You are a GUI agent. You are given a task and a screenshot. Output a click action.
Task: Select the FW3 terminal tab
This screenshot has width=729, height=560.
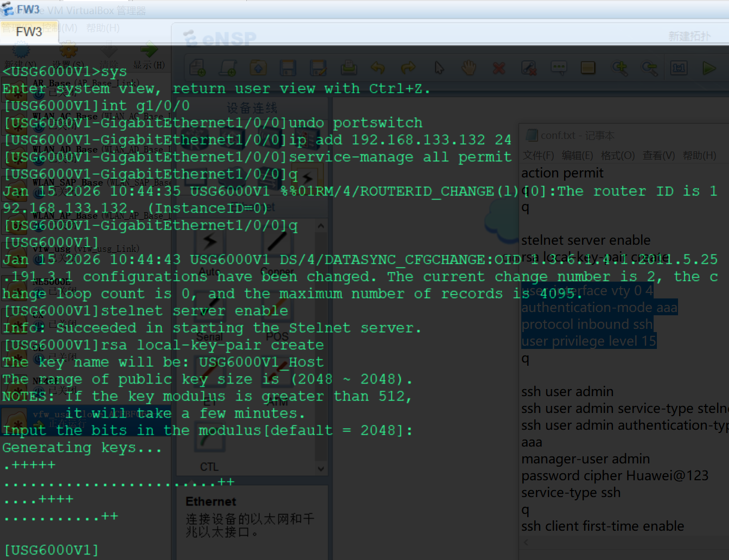29,32
